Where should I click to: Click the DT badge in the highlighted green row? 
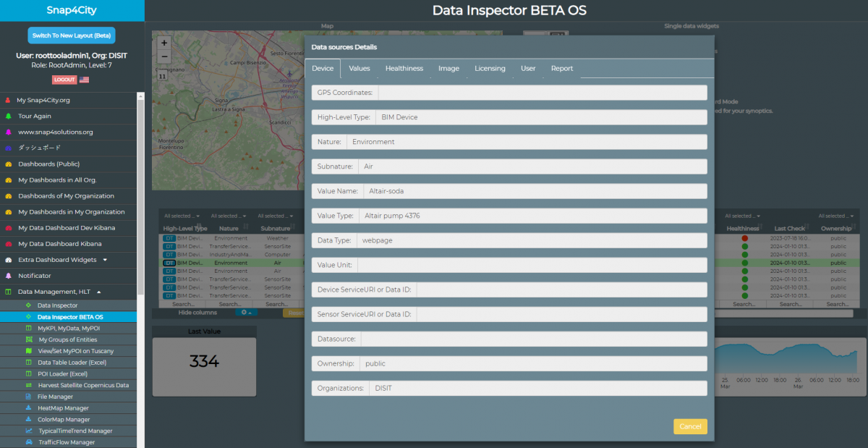click(x=169, y=263)
